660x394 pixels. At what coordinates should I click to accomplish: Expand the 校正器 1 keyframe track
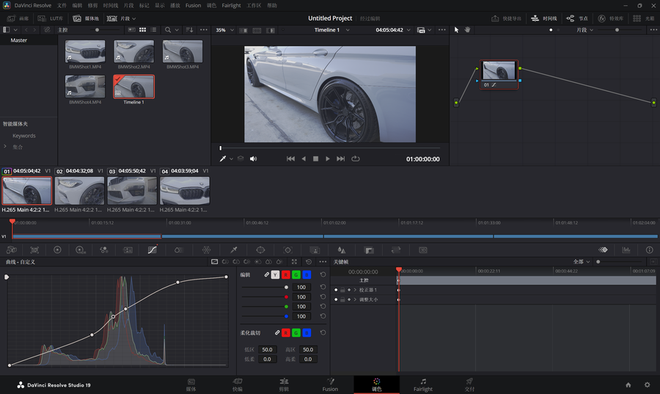[x=355, y=290]
